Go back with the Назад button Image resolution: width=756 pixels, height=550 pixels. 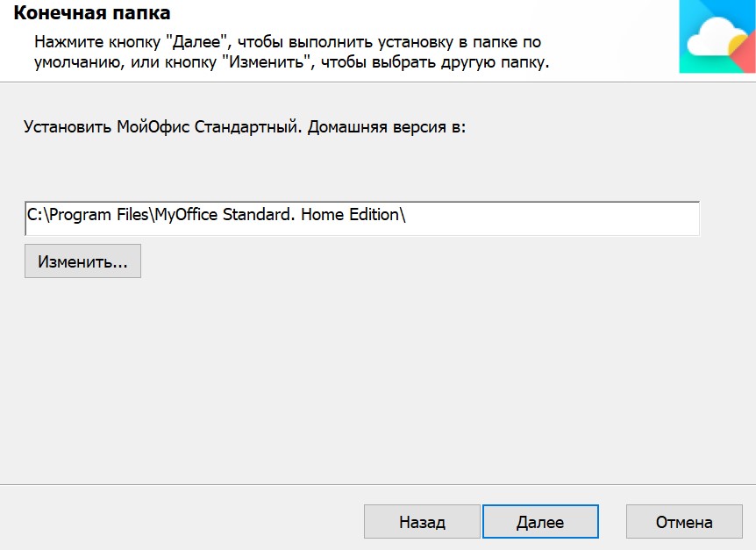pos(422,522)
